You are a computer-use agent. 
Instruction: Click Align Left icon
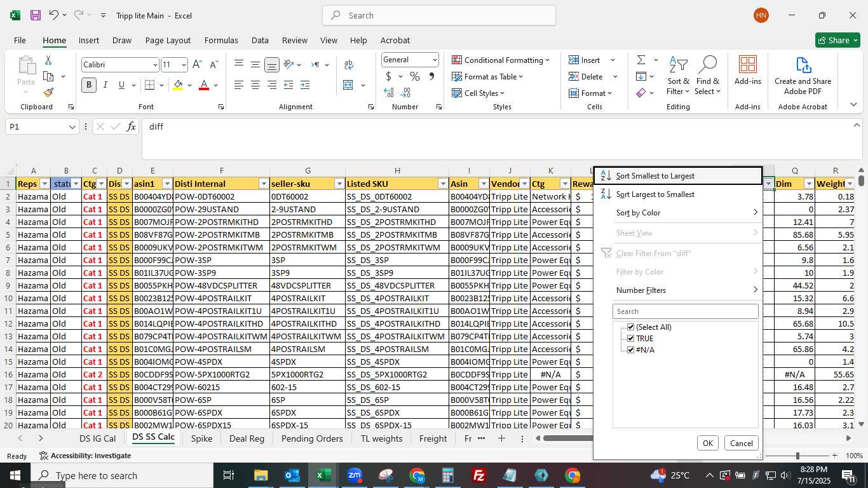(238, 85)
